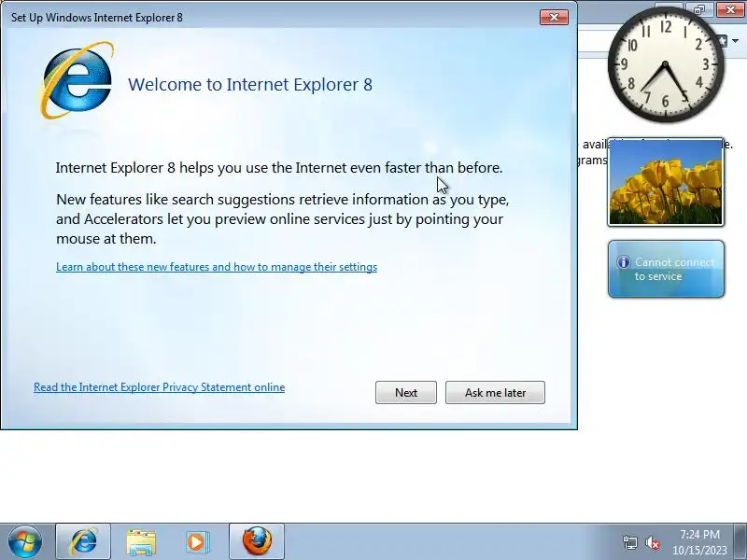Close the Set Up Internet Explorer 8 dialog
The width and height of the screenshot is (747, 560).
point(554,17)
